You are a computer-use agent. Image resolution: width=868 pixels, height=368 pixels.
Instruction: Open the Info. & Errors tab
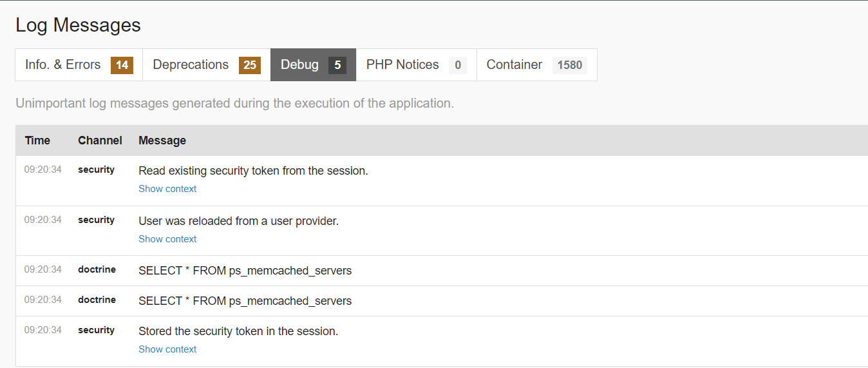[x=63, y=65]
